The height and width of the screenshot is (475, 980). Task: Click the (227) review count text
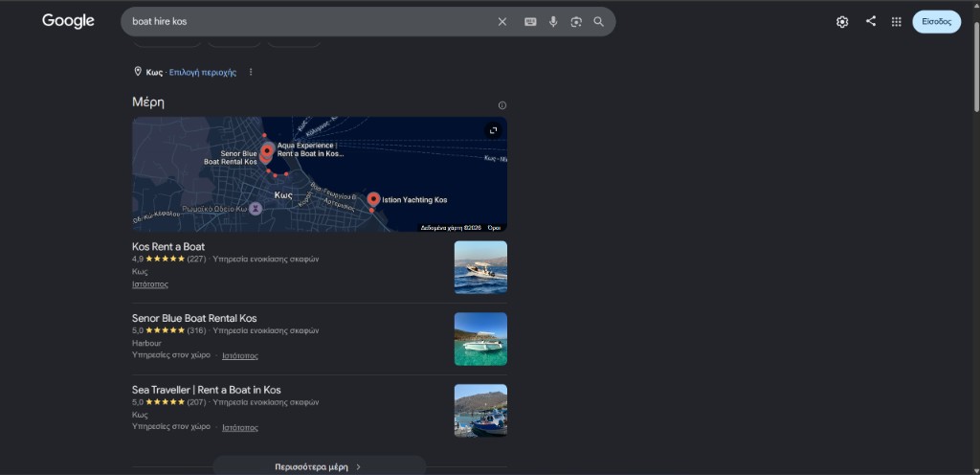pos(196,259)
